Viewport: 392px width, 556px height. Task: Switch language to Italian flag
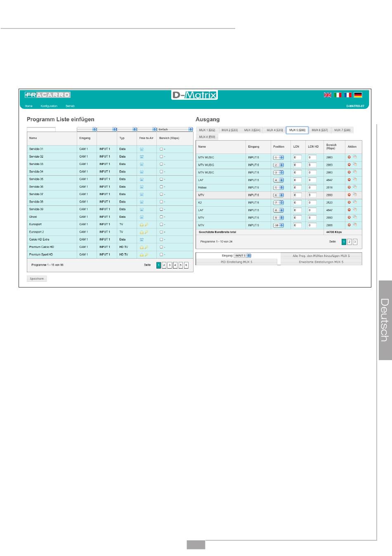338,95
